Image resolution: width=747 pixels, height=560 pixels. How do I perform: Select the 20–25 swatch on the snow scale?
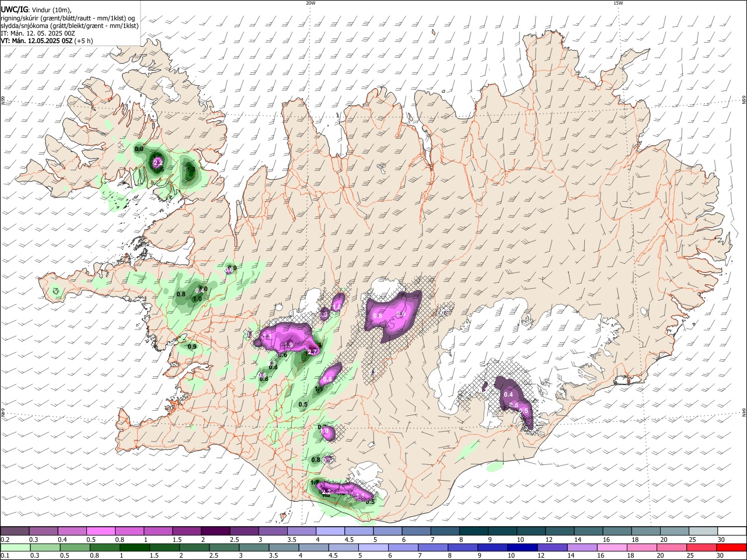(x=675, y=531)
